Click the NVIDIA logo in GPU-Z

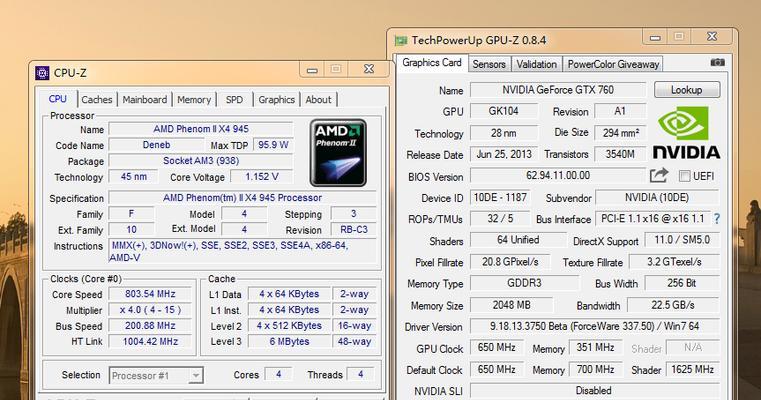pos(686,133)
